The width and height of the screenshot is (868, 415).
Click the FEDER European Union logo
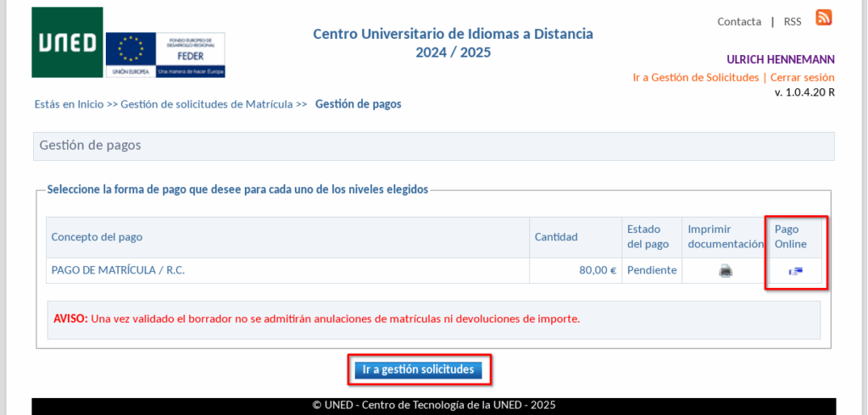pyautogui.click(x=165, y=55)
